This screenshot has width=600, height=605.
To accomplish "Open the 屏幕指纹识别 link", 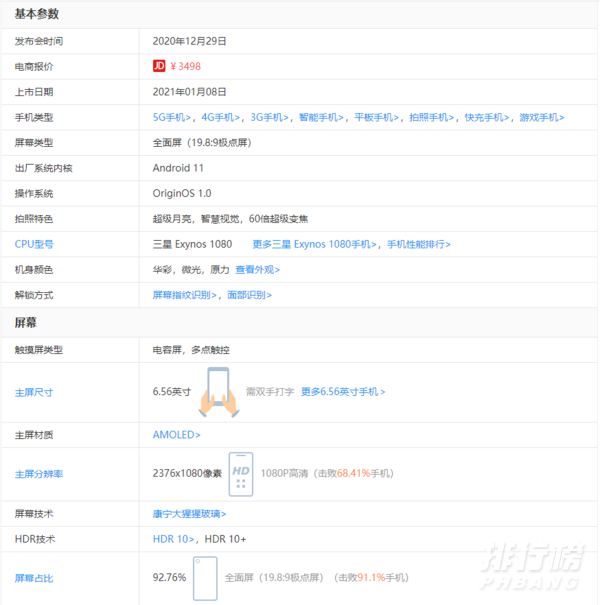I will (184, 295).
